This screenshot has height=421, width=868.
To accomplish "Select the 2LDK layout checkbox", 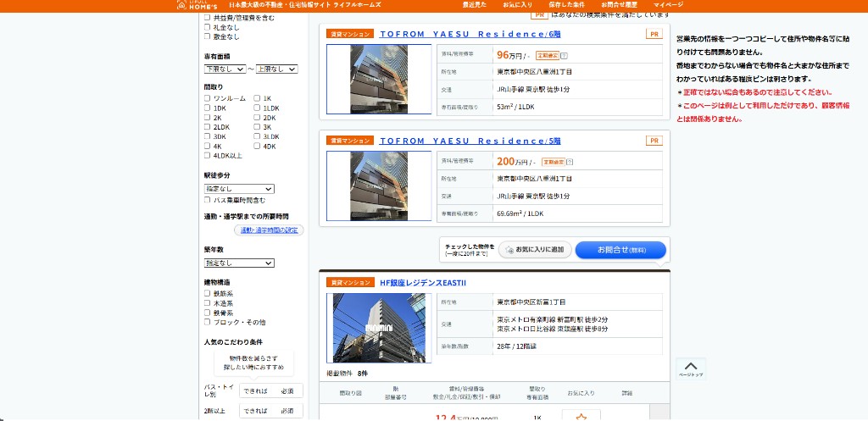I will (x=207, y=127).
